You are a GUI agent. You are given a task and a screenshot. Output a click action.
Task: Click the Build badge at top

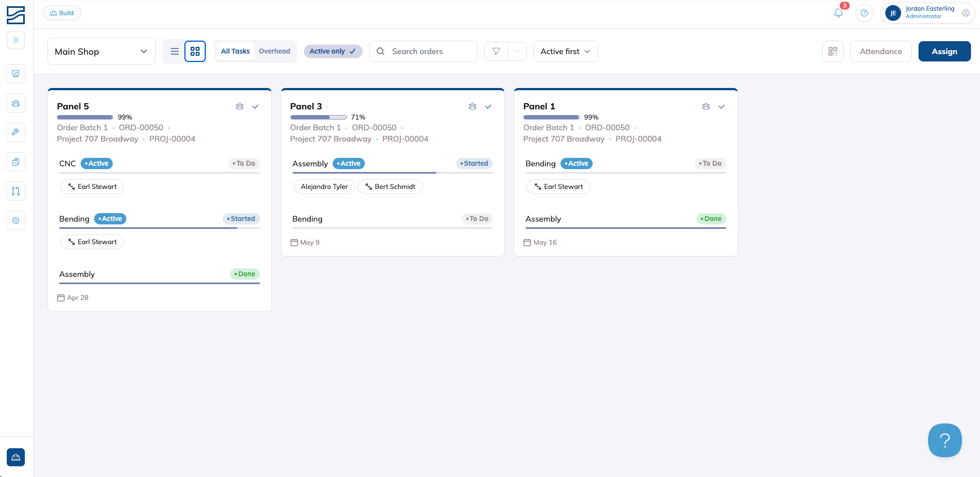[62, 13]
